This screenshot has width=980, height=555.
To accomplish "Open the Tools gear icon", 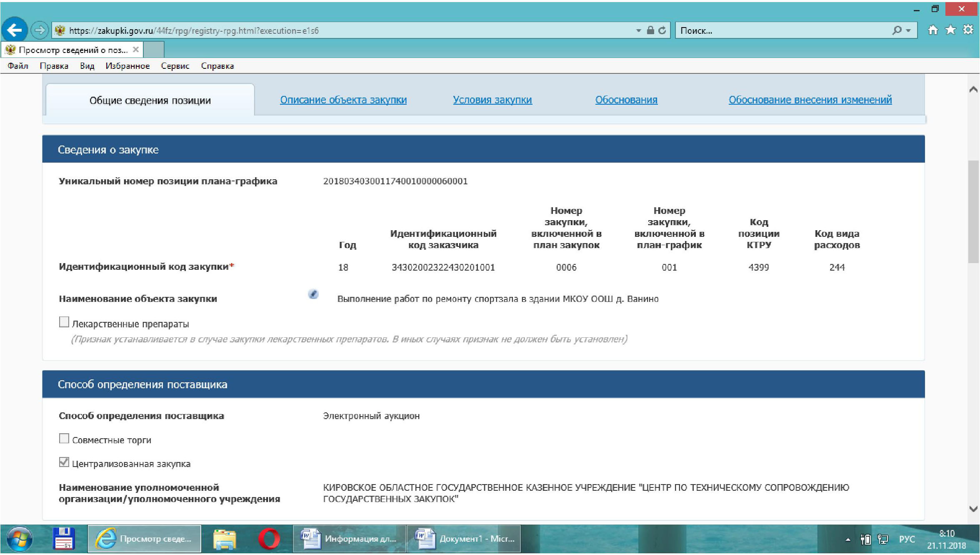I will pos(968,30).
